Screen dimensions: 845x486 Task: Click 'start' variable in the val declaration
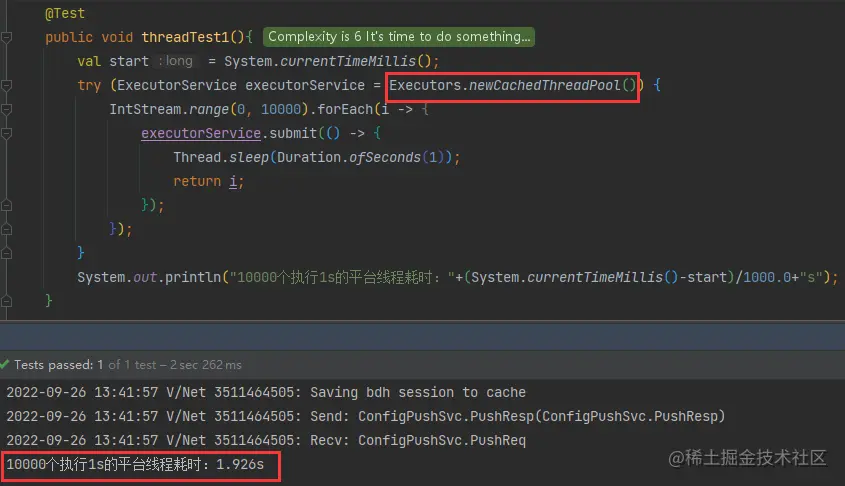pos(129,61)
